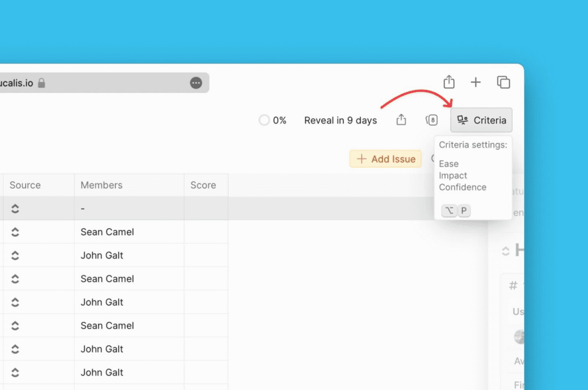
Task: Click the source icon in the first Sean Camel row
Action: 16,232
